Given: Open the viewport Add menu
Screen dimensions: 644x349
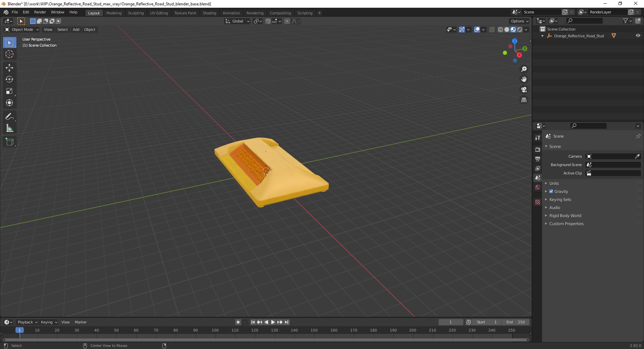Looking at the screenshot, I should (x=76, y=30).
